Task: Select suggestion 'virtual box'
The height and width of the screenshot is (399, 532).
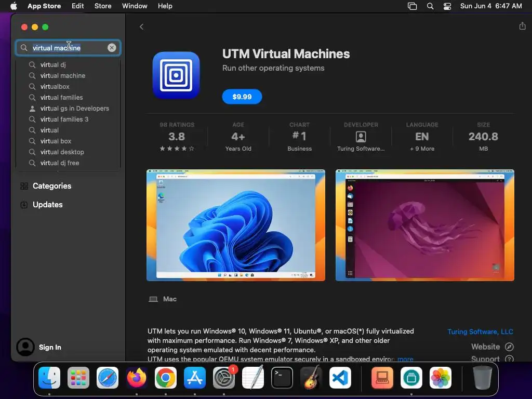Action: click(x=68, y=141)
